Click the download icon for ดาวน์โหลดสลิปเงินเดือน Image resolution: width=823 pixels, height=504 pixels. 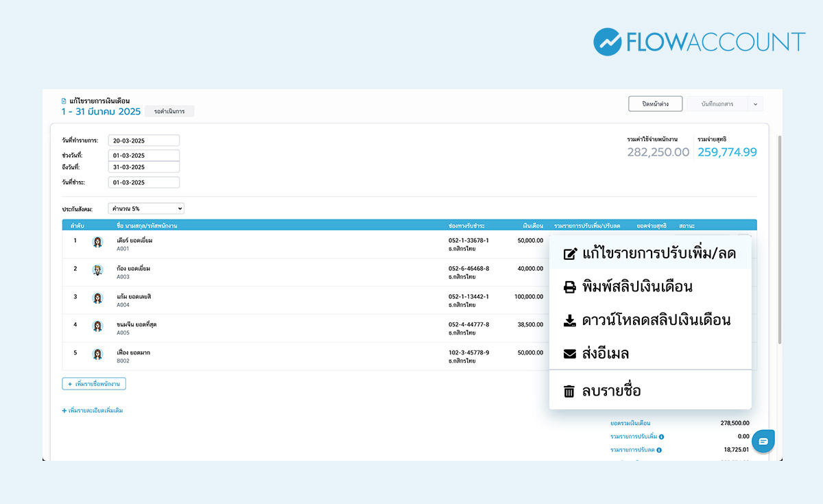coord(570,320)
